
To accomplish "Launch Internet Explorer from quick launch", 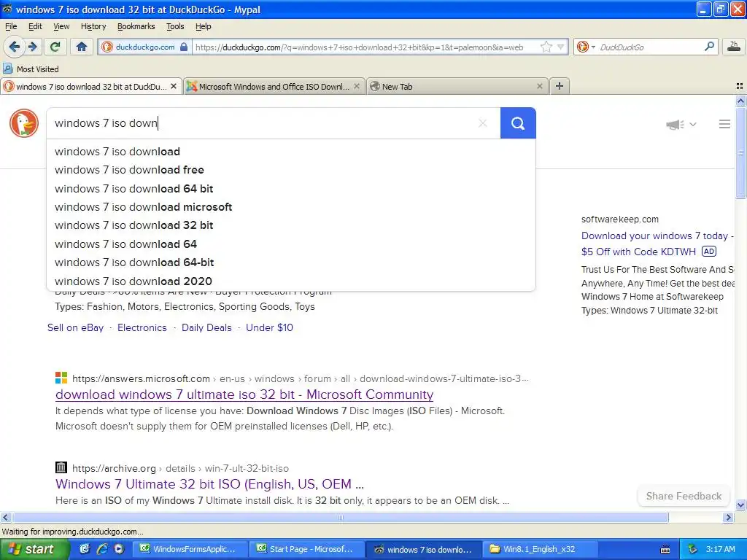I will 102,549.
